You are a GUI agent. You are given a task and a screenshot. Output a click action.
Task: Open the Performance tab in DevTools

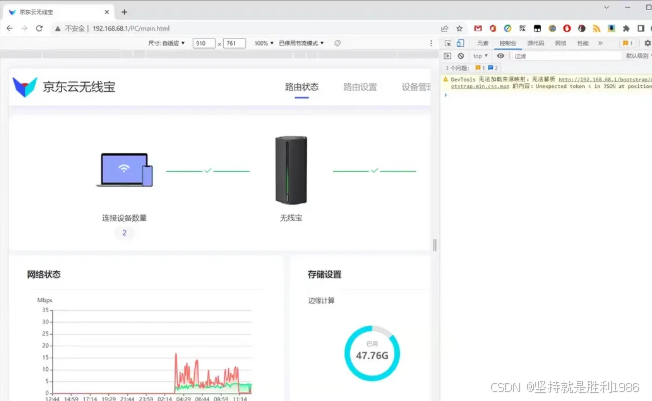(583, 43)
